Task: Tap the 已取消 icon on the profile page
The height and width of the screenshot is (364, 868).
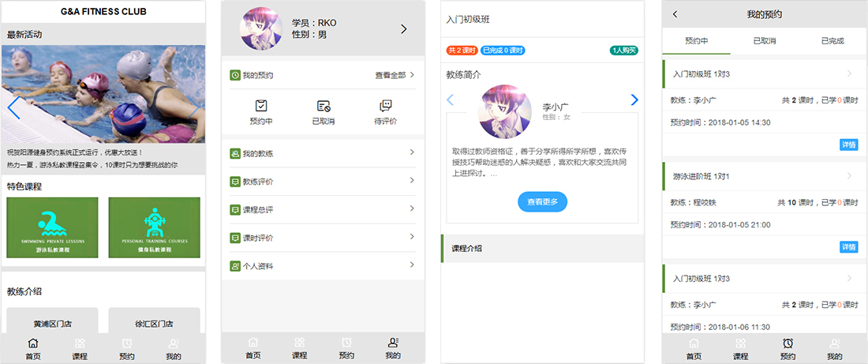Action: [x=323, y=106]
